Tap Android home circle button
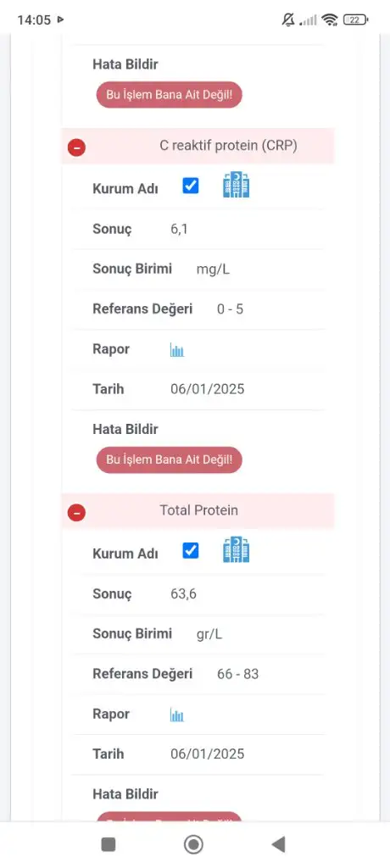The height and width of the screenshot is (868, 390). (x=193, y=844)
